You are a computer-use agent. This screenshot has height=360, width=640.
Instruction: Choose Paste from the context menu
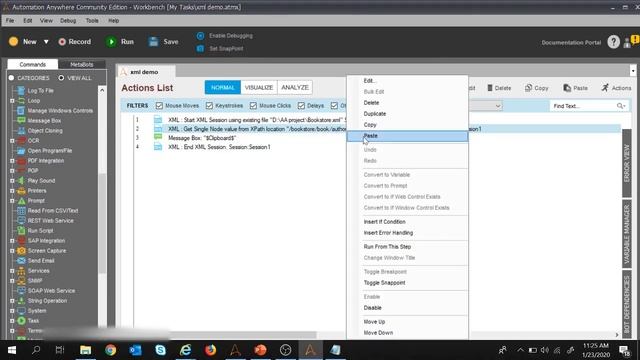(407, 136)
